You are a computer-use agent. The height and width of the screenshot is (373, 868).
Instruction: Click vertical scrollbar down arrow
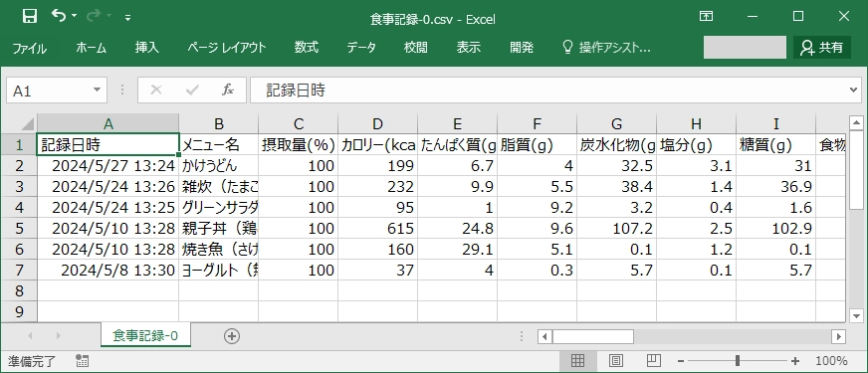(x=856, y=315)
